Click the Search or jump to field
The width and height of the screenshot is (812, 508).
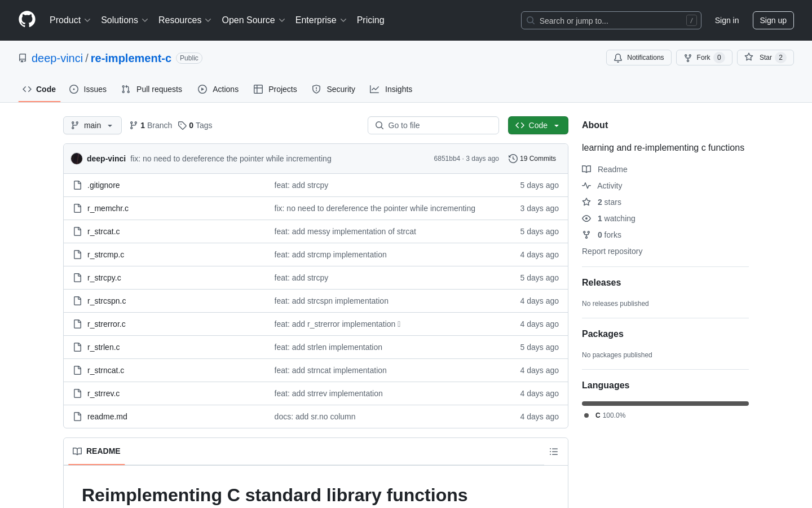coord(611,20)
